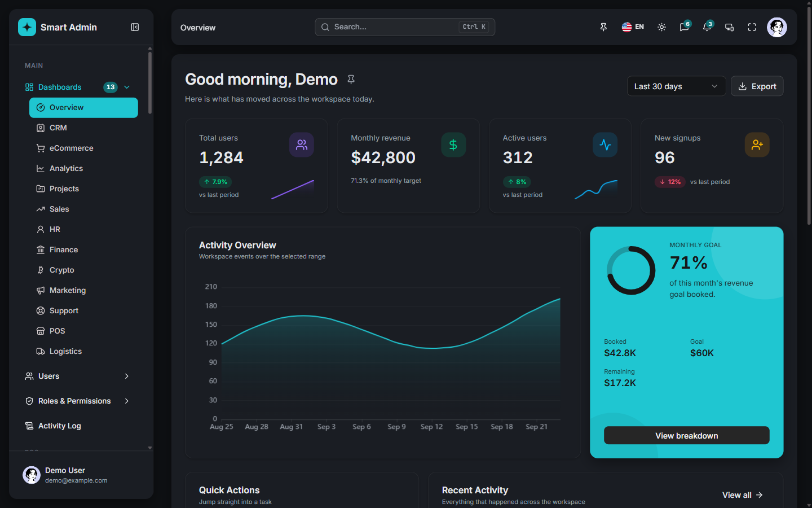Click the New signups user-plus icon
Viewport: 812px width, 508px height.
coord(757,145)
